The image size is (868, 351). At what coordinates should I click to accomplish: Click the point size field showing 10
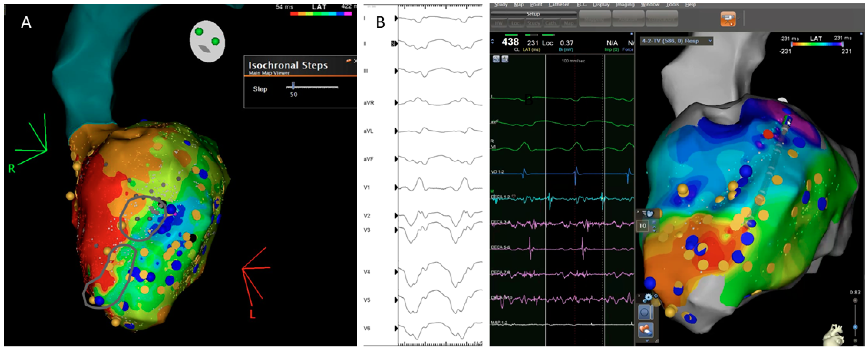point(643,226)
